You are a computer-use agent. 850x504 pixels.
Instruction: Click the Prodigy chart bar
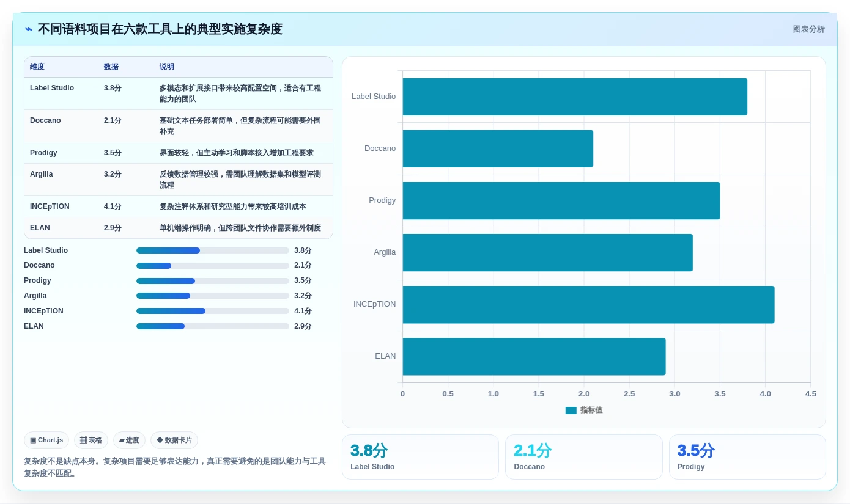(x=561, y=200)
